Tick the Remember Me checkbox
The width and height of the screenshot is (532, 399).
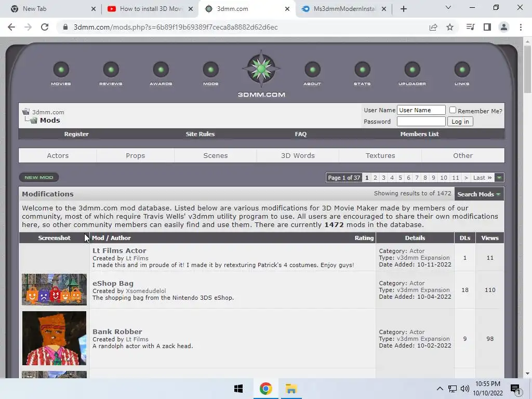(453, 110)
